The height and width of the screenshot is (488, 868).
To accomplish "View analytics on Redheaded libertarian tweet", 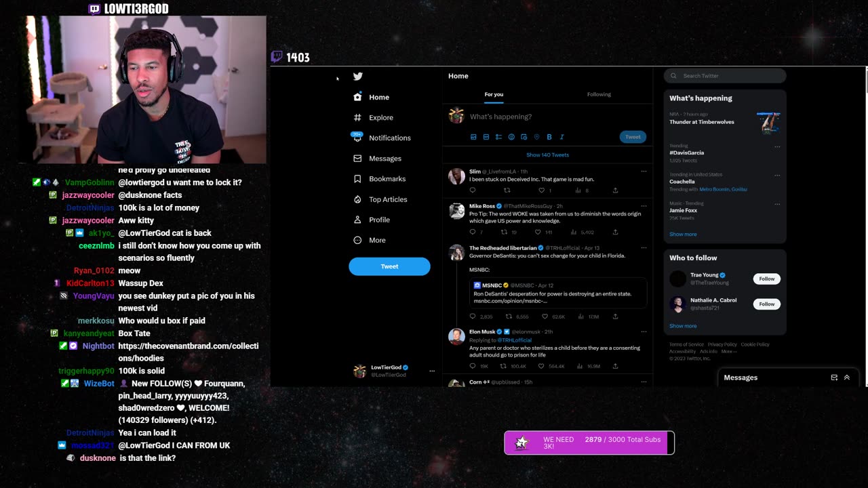I will (x=580, y=317).
